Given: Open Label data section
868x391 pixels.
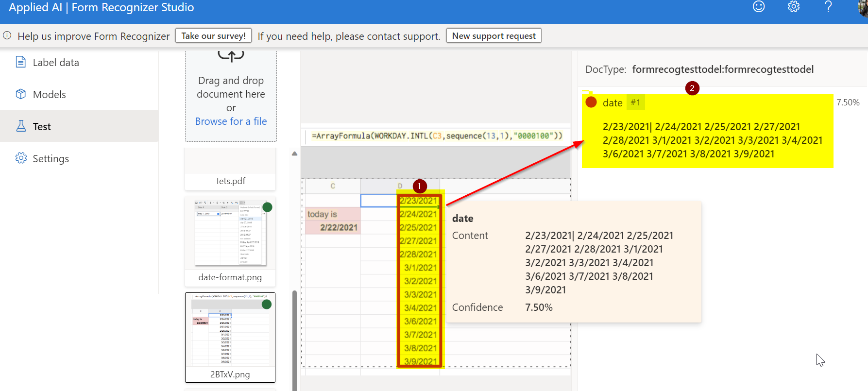Looking at the screenshot, I should 56,62.
